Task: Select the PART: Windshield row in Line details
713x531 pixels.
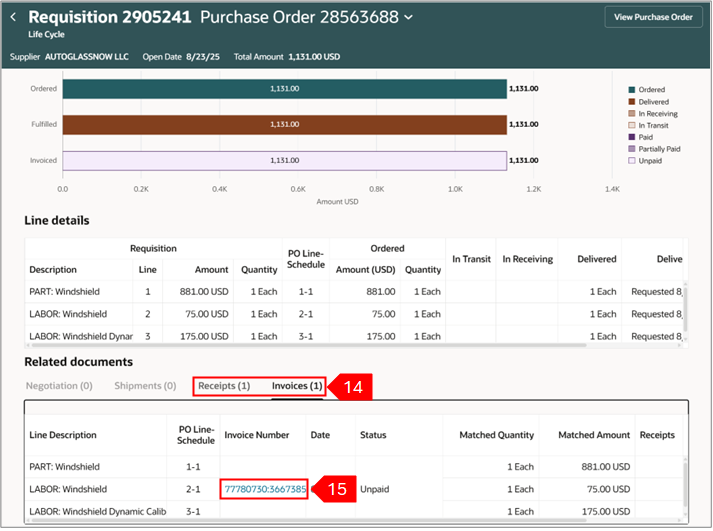Action: click(x=66, y=292)
